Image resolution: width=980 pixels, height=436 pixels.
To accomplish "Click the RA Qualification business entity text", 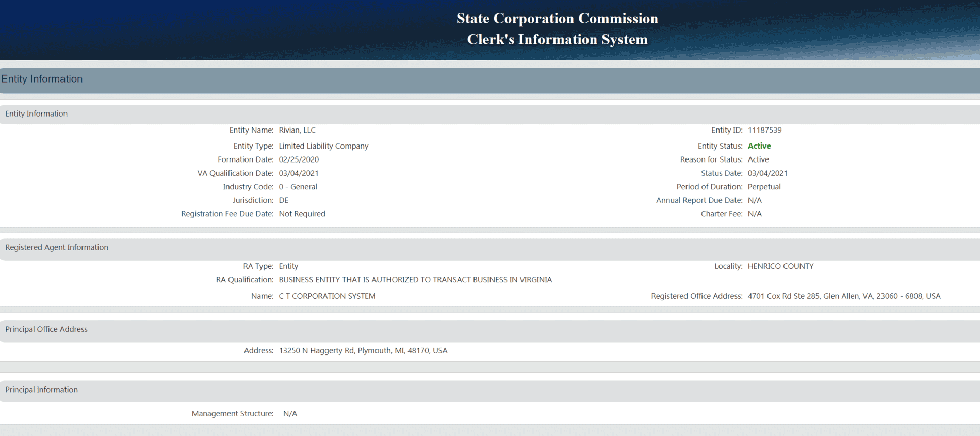I will (415, 280).
